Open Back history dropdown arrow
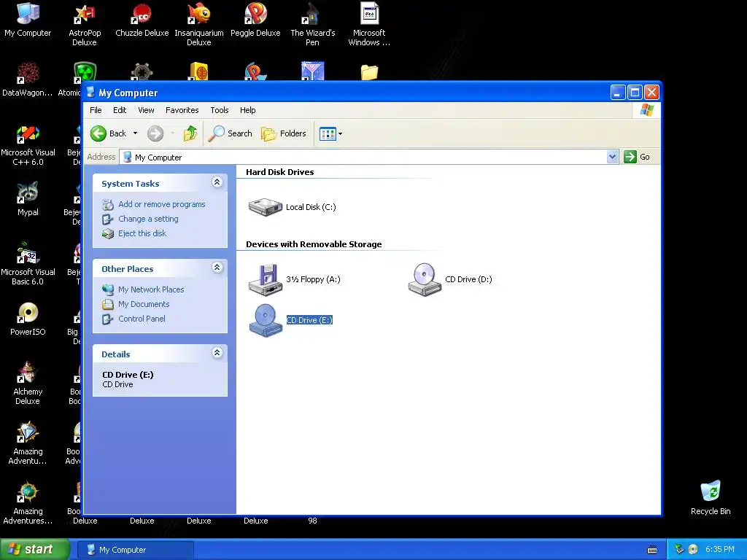The height and width of the screenshot is (560, 747). pos(135,133)
